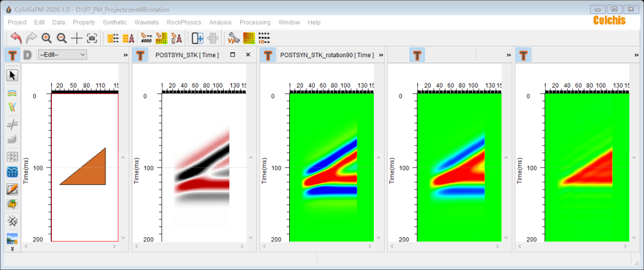Screen dimensions: 644x270
Task: Close the POSTSYN_STK [ Time ] panel
Action: coord(247,55)
